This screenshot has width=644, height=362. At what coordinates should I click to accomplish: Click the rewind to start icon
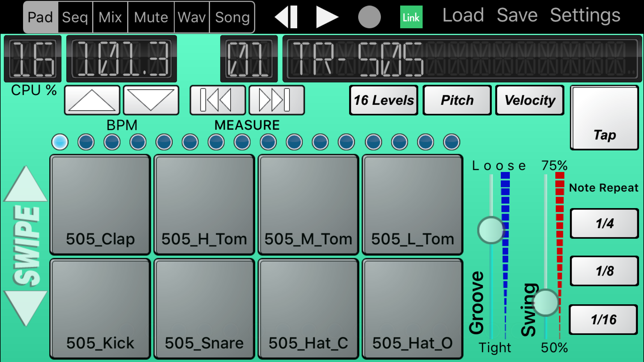(x=286, y=17)
